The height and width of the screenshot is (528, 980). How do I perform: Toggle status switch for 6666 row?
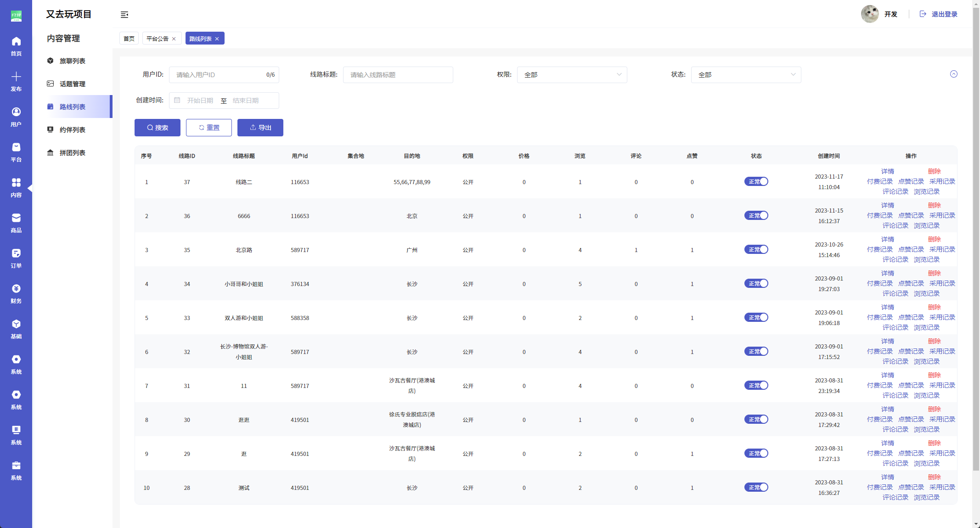756,216
